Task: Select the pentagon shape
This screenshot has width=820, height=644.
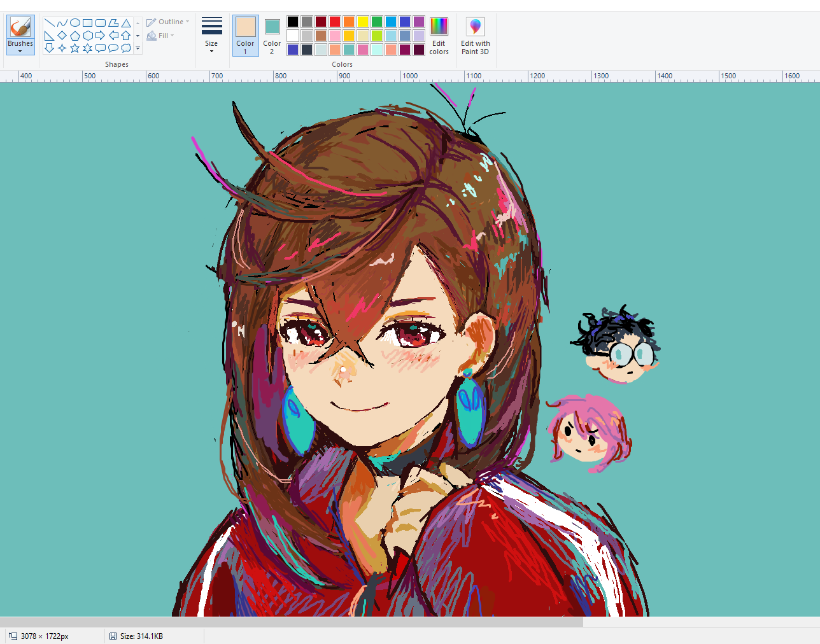Action: 74,36
